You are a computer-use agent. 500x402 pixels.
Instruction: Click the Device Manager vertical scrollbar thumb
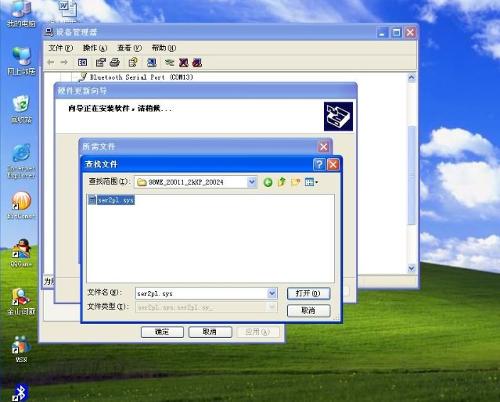[412, 175]
